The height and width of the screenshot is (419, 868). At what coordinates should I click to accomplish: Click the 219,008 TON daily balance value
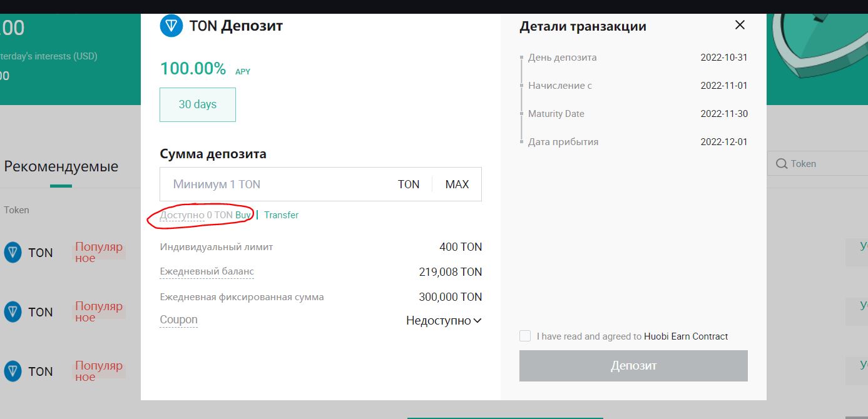(x=451, y=272)
